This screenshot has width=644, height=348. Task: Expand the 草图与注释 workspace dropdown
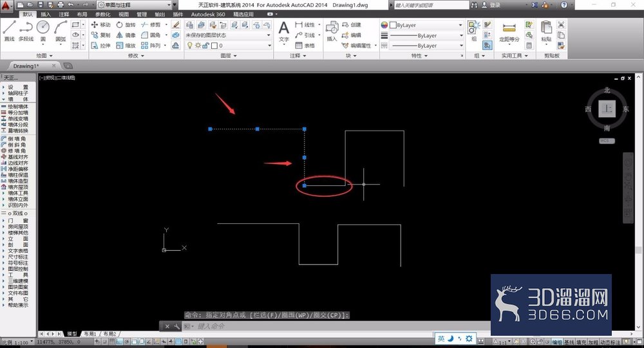point(135,5)
